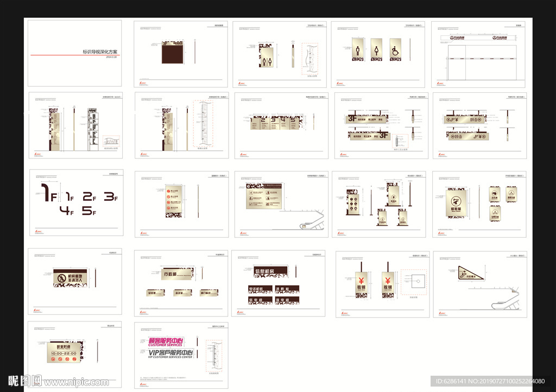The image size is (556, 392).
Task: Click the 5F floor number graphic
Action: pyautogui.click(x=89, y=211)
